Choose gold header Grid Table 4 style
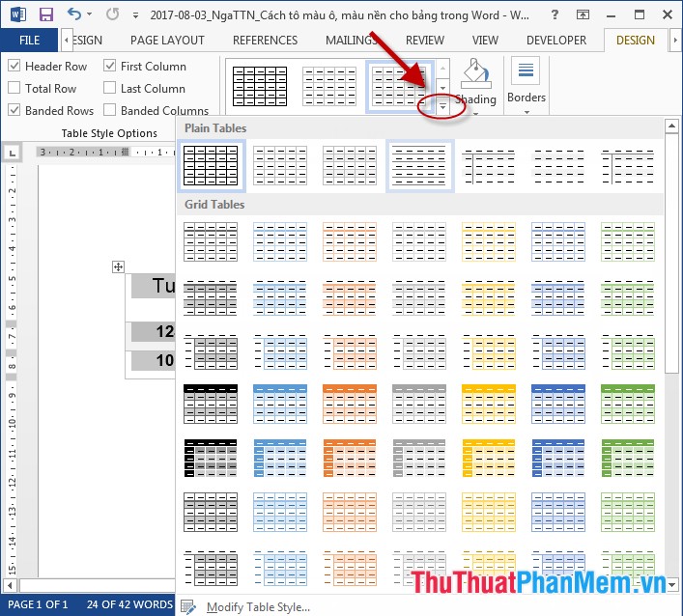Screen dimensions: 683x616 coord(489,404)
